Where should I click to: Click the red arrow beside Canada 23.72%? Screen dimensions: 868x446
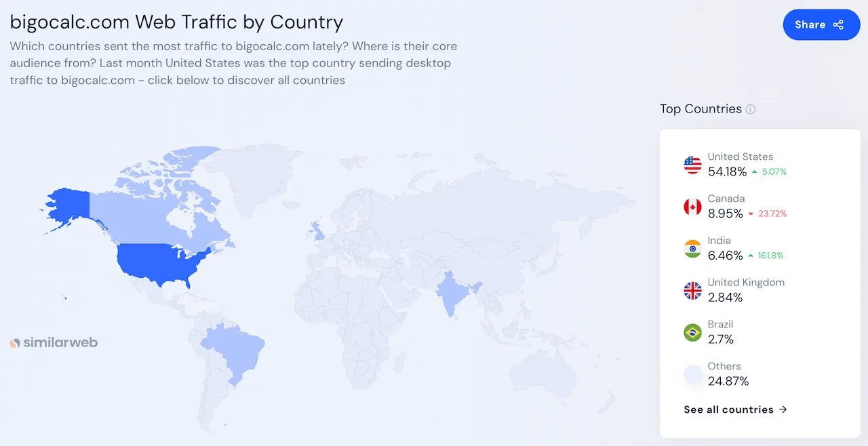[751, 214]
